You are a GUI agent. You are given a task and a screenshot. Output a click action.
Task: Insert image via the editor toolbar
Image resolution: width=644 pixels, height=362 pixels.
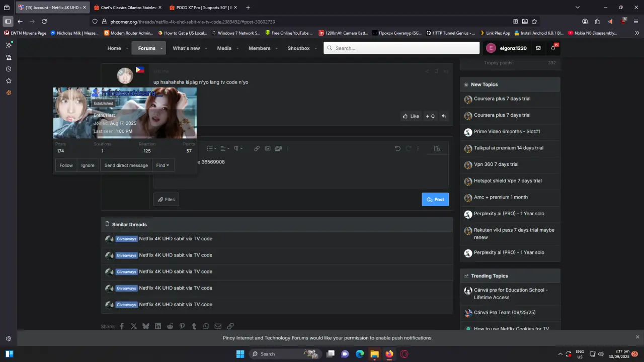click(267, 148)
